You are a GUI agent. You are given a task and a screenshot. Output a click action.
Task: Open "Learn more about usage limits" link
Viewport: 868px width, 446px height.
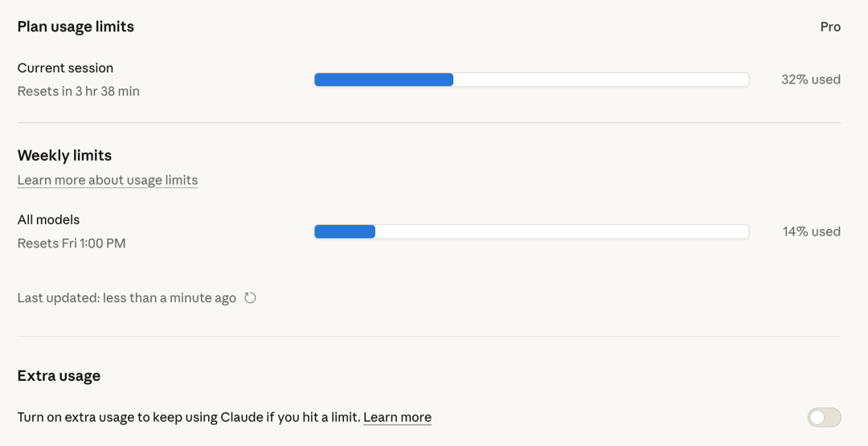(x=108, y=180)
